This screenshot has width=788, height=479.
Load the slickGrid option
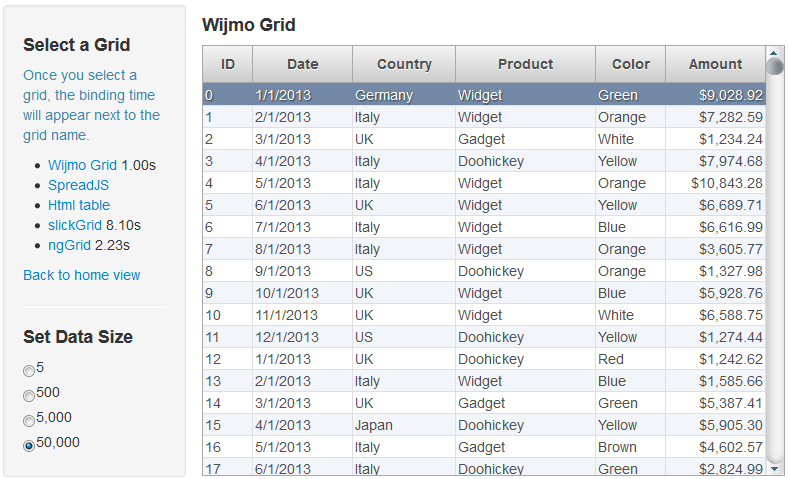(75, 225)
